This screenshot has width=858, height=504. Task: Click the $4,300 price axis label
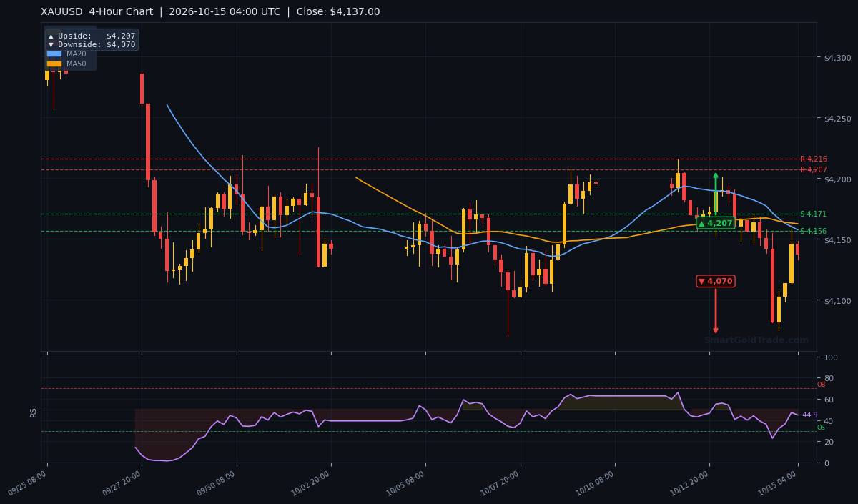[837, 58]
